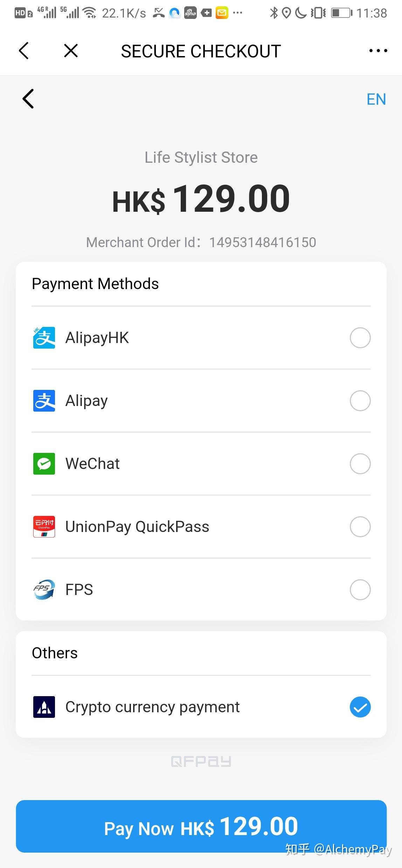402x868 pixels.
Task: Select the FPS payment icon
Action: pos(43,589)
